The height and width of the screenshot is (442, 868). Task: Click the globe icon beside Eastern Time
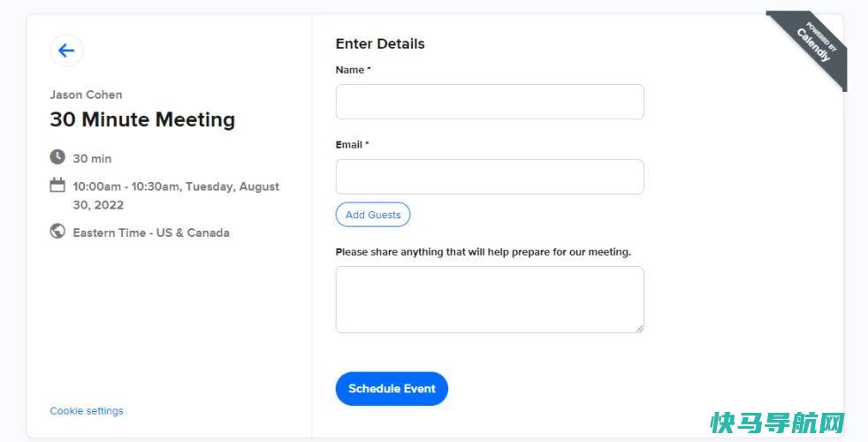tap(57, 231)
